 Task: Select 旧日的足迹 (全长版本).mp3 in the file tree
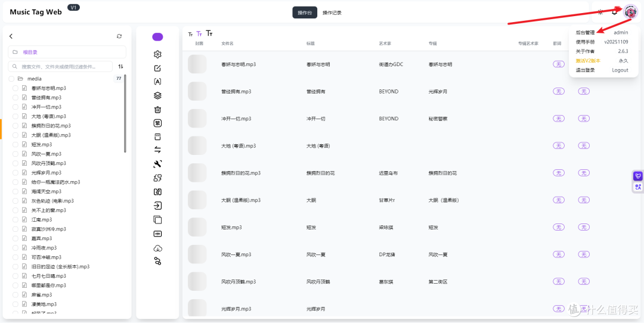click(x=60, y=267)
